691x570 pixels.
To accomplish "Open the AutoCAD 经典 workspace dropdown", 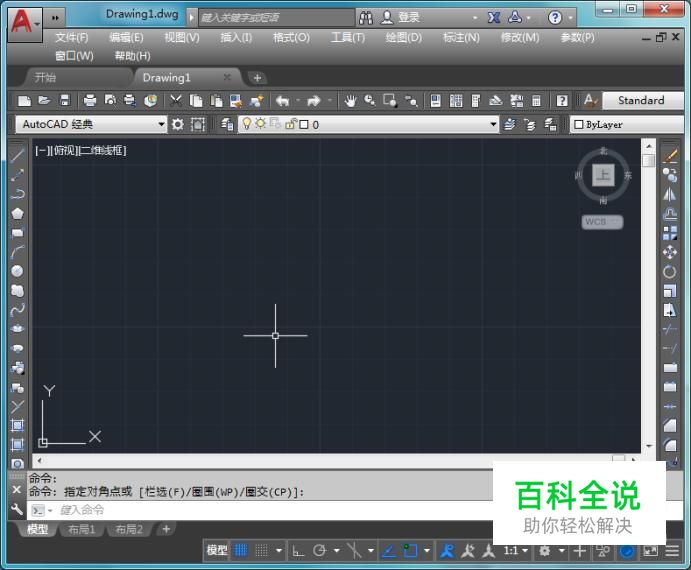I will click(x=161, y=125).
